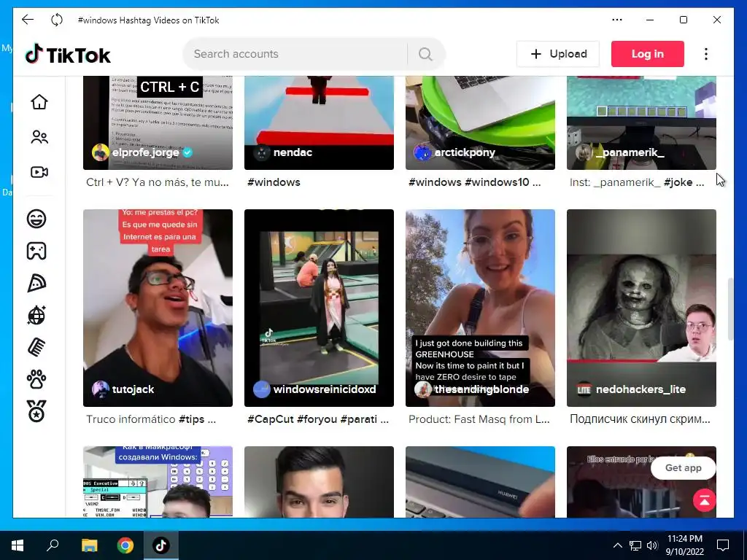The width and height of the screenshot is (747, 560).
Task: Open the For You home icon
Action: point(39,101)
